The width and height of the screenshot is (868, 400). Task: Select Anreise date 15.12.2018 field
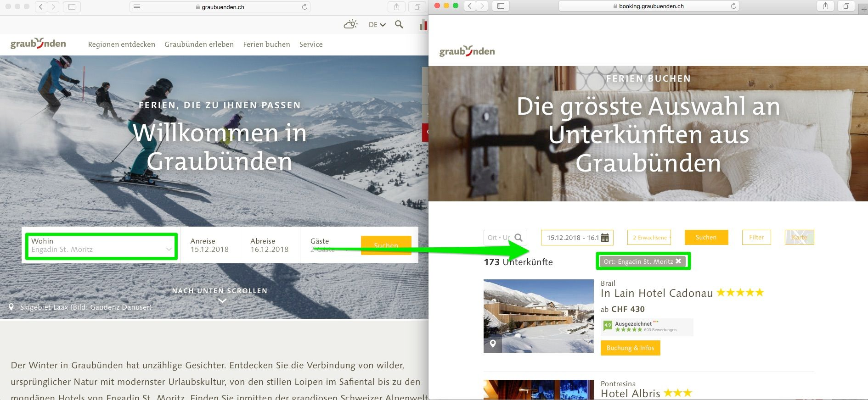tap(210, 245)
